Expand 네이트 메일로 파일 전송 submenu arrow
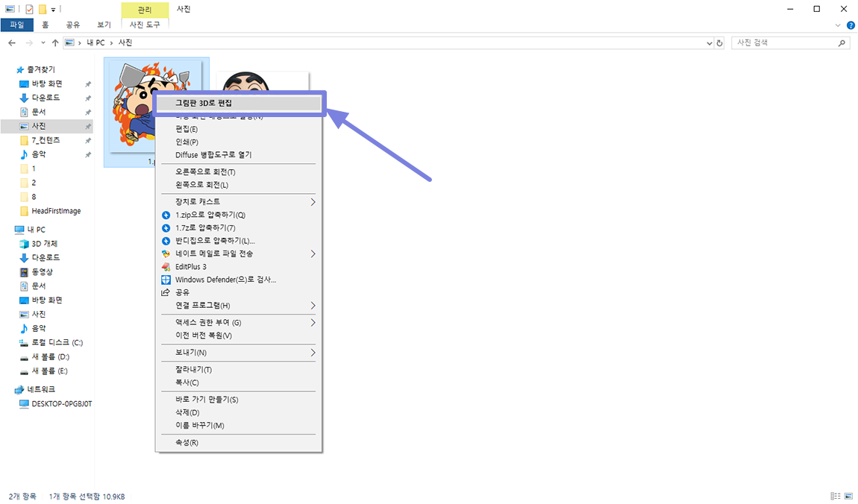Image resolution: width=858 pixels, height=504 pixels. coord(313,253)
